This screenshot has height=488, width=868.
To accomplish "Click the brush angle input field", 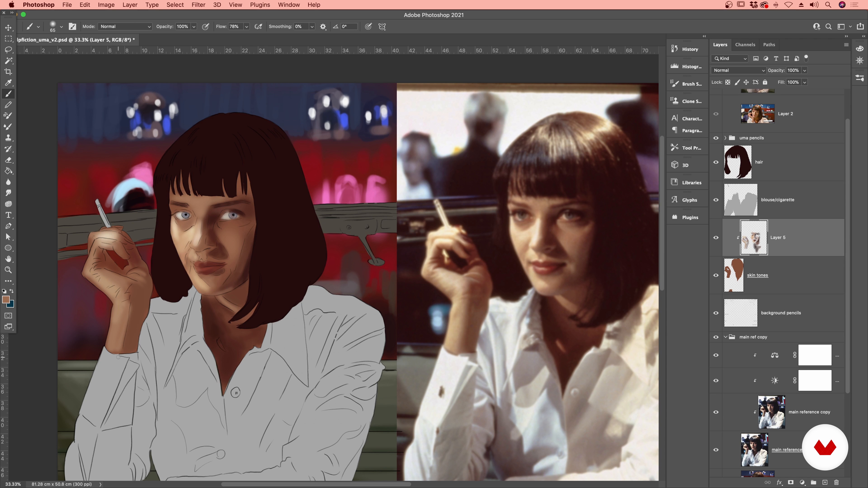I will tap(348, 27).
